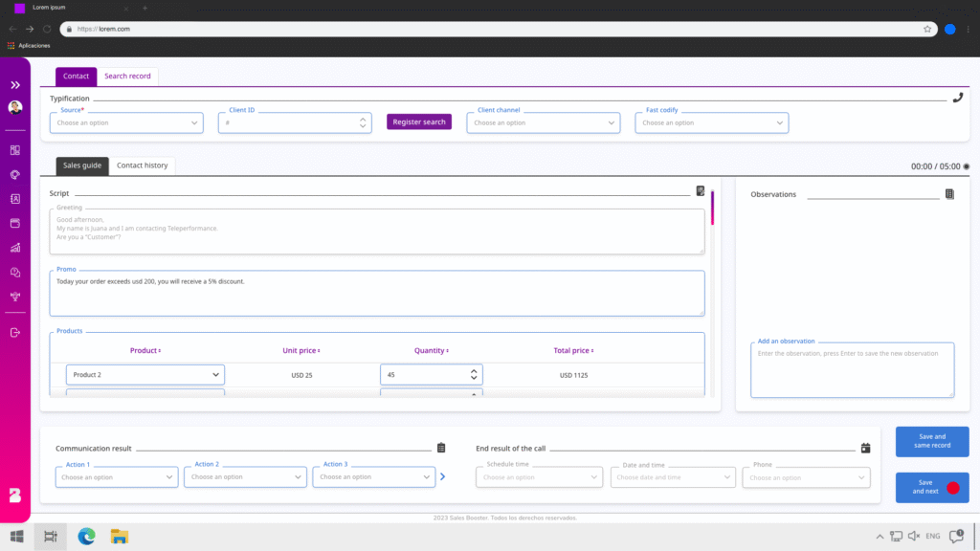Click the Observations list icon
The height and width of the screenshot is (551, 980).
coord(949,194)
